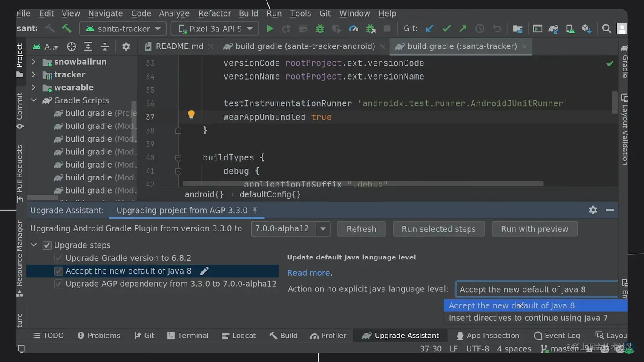
Task: Close the build.gradle (:santa-tracker) tab
Action: pyautogui.click(x=524, y=46)
